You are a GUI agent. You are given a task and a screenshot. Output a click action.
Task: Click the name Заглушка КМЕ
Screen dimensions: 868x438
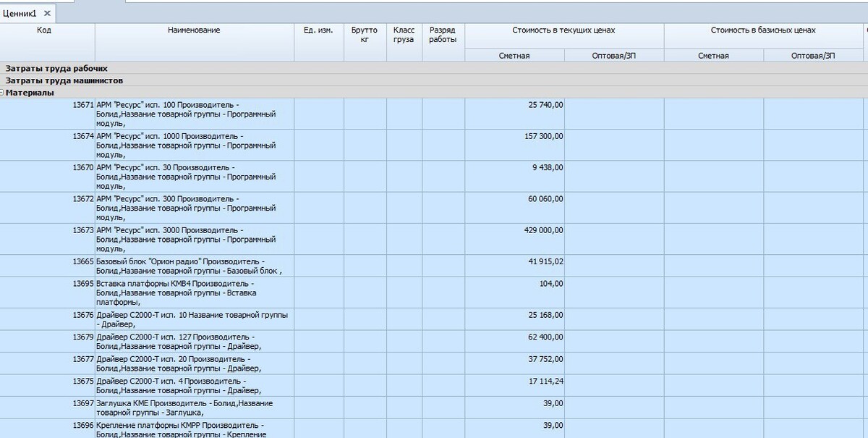123,403
